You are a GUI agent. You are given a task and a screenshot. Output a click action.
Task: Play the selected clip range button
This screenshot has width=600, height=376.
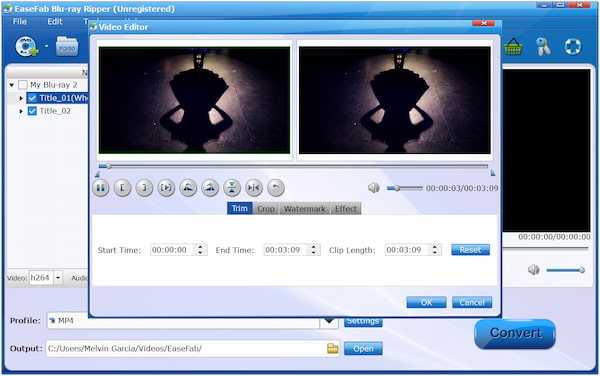point(166,188)
